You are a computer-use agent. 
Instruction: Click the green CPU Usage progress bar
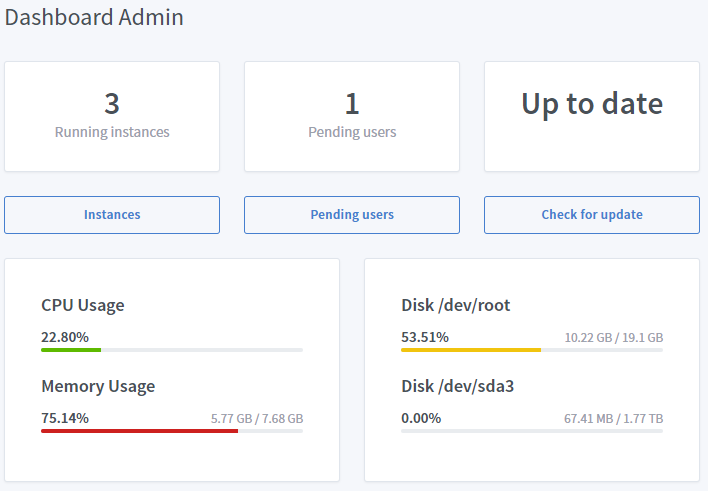tap(71, 350)
